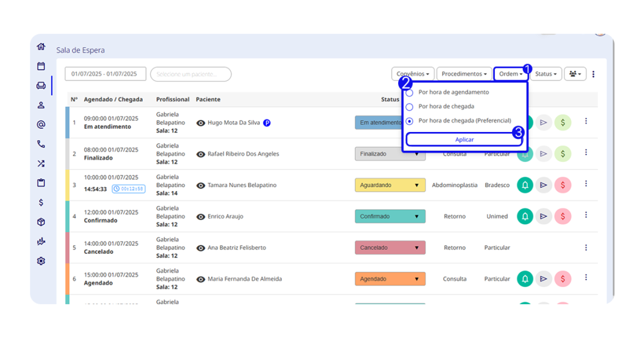Click green dollar icon for Rafael Ribeiro
Viewport: 644px width, 338px height.
[563, 154]
